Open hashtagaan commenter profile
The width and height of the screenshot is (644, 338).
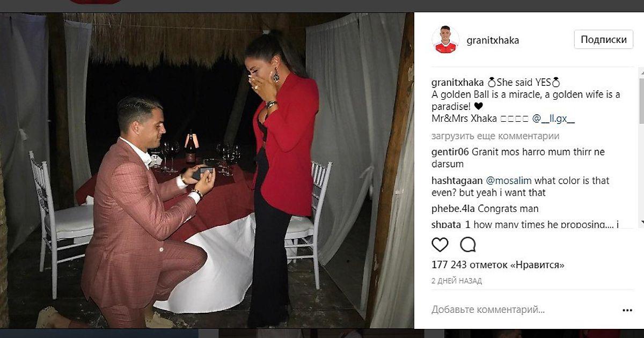coord(457,181)
